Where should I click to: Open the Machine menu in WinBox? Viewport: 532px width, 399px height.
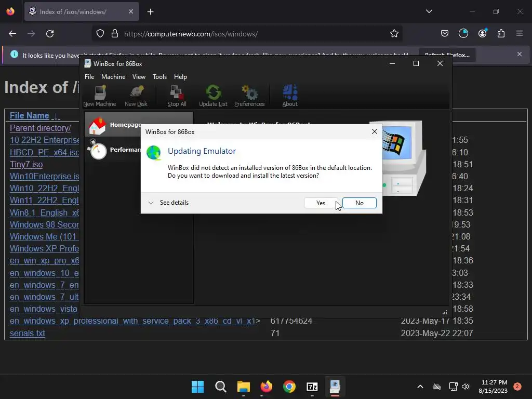[x=113, y=77]
